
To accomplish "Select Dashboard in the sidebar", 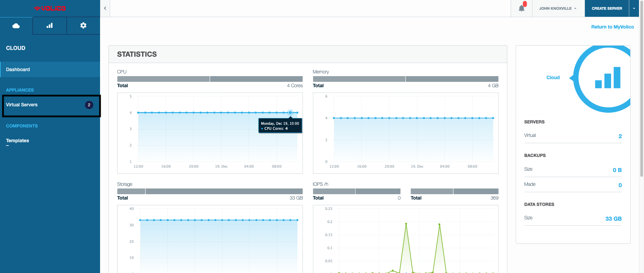I will click(18, 69).
